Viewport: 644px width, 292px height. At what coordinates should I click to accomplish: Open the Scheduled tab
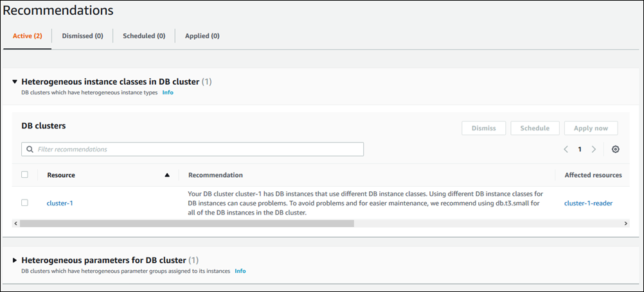(144, 36)
